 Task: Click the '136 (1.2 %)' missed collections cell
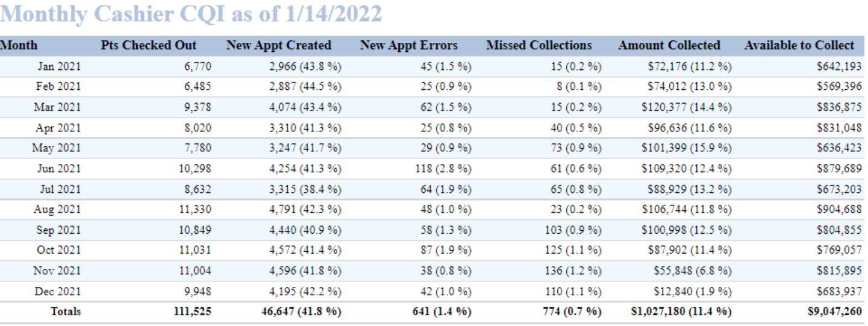[573, 271]
